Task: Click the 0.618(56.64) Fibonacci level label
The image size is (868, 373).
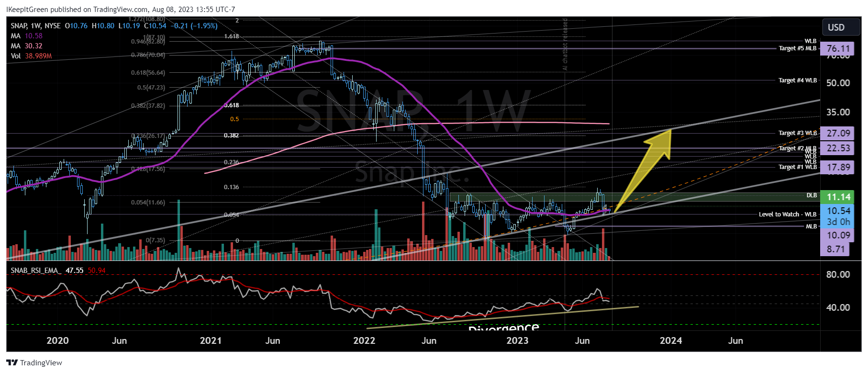Action: (148, 73)
